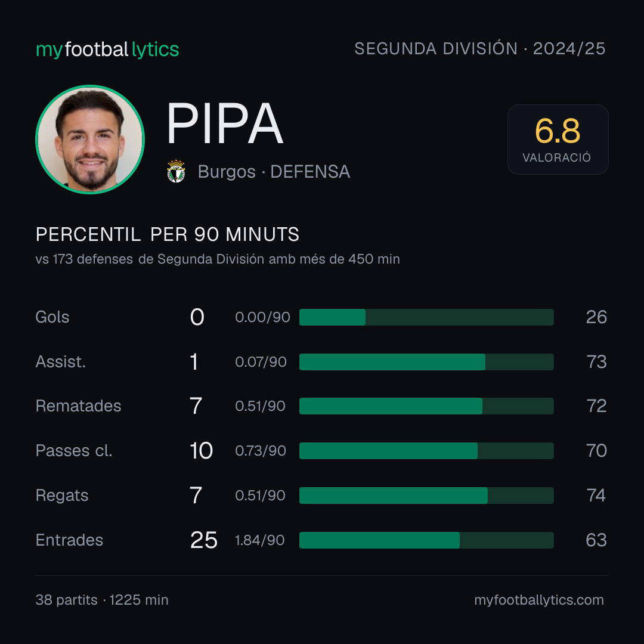The image size is (644, 644).
Task: Click the Assist. percentile bar
Action: pos(426,362)
